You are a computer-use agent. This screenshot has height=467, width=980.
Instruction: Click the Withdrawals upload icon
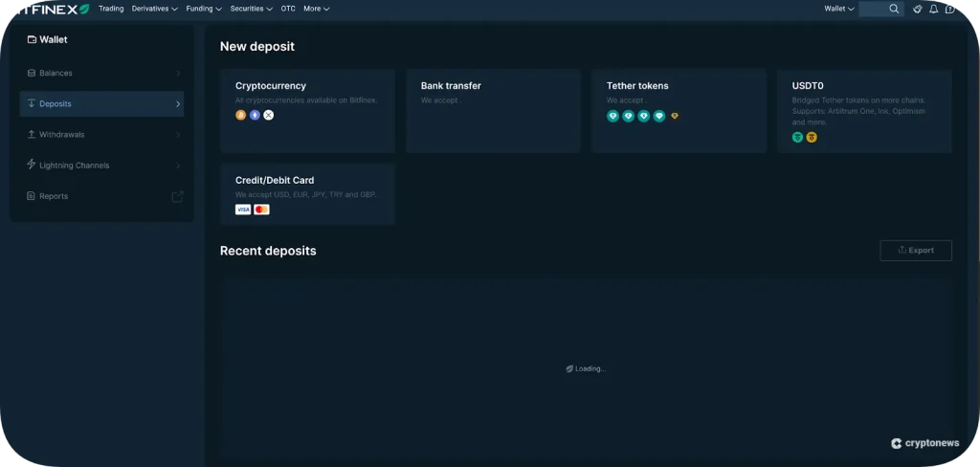tap(32, 134)
